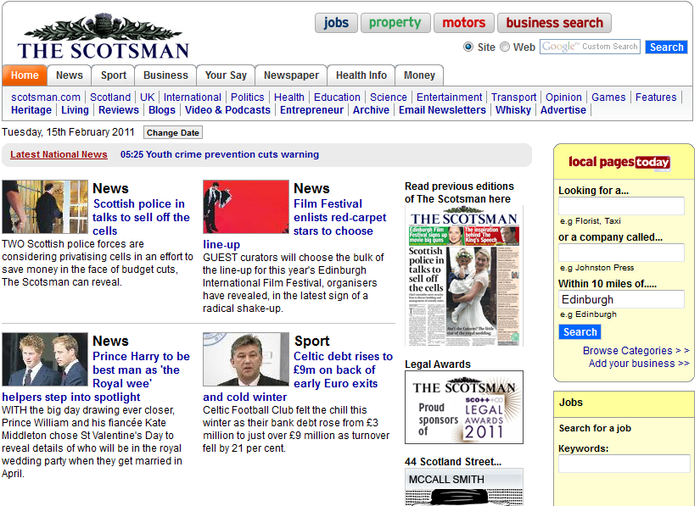Open the Entertainment sub-menu link
The width and height of the screenshot is (700, 506).
coord(449,97)
